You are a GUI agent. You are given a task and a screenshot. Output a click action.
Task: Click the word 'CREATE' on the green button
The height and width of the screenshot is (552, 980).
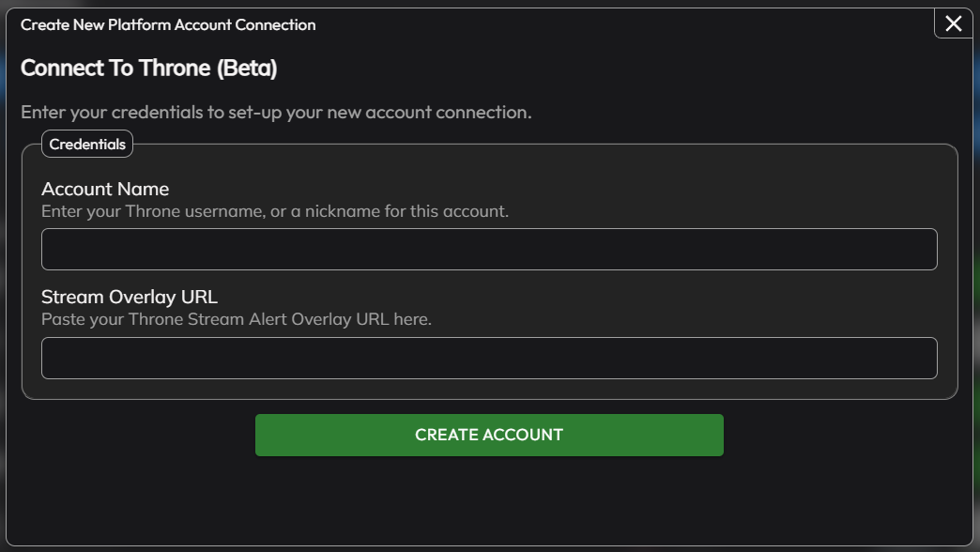pyautogui.click(x=447, y=435)
